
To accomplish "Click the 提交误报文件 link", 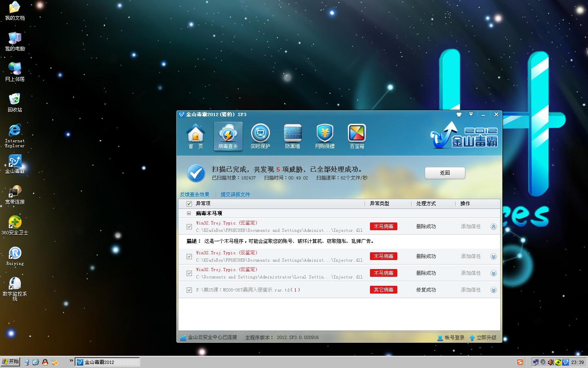I will point(235,195).
